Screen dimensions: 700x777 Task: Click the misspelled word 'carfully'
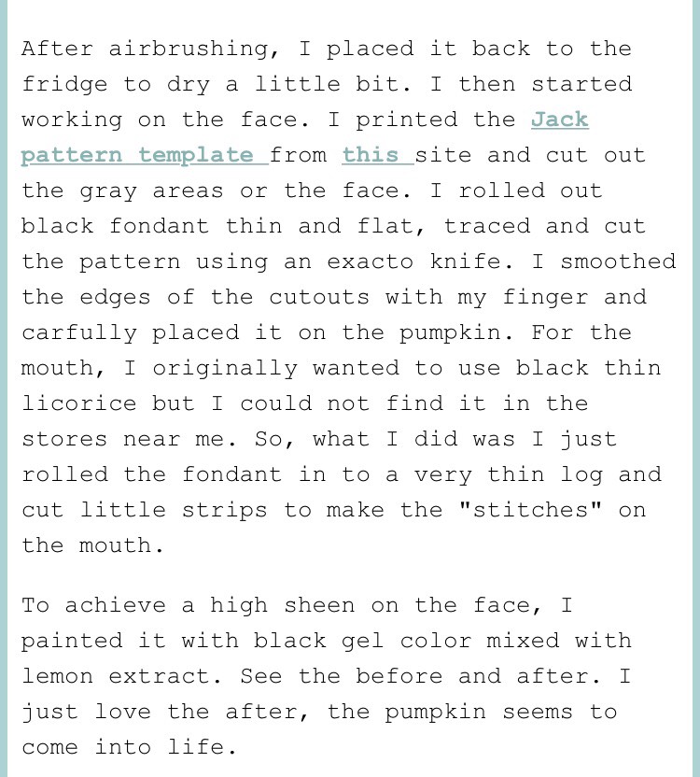[x=79, y=333]
